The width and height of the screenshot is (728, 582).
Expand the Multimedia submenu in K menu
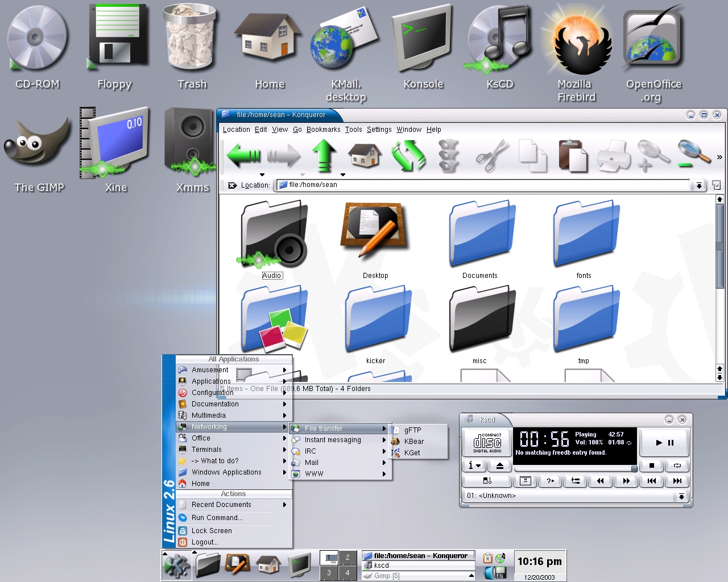point(234,415)
